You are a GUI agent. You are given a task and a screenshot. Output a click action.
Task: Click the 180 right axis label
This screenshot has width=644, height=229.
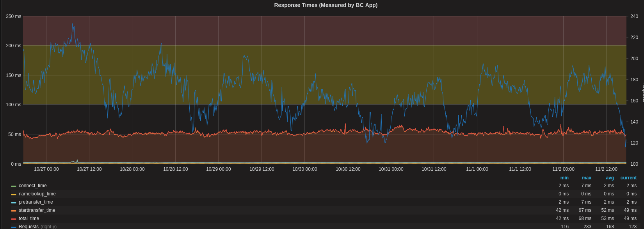pos(634,80)
